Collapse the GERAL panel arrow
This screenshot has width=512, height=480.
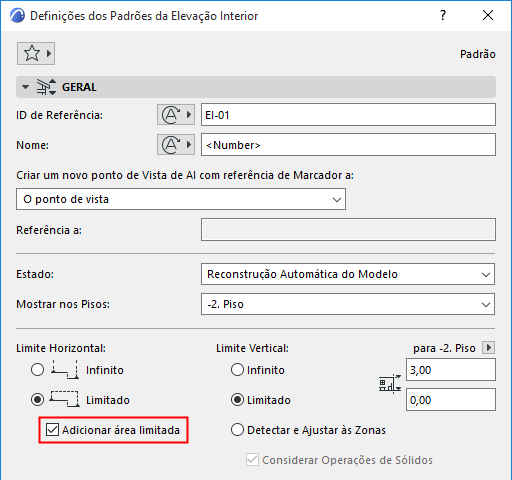pyautogui.click(x=25, y=87)
